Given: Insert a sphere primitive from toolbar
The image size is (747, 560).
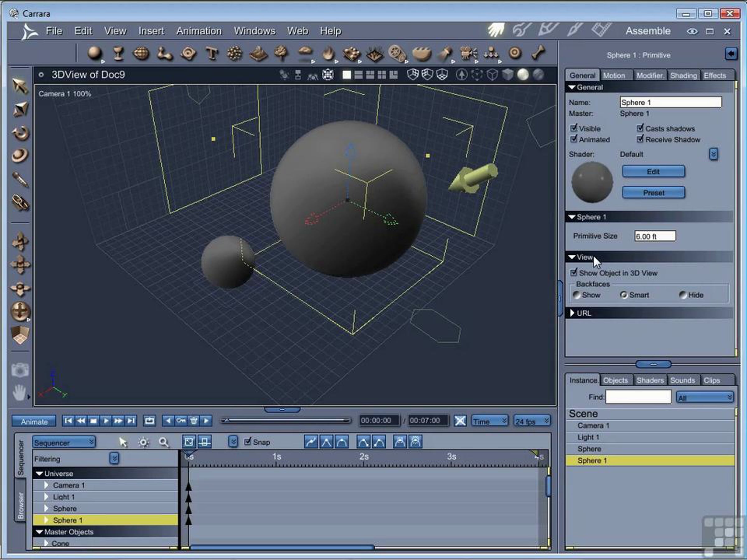Looking at the screenshot, I should pos(95,53).
